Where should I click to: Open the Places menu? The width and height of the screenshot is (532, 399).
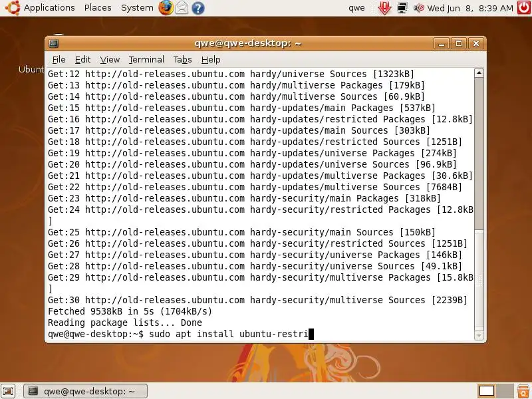tap(98, 7)
